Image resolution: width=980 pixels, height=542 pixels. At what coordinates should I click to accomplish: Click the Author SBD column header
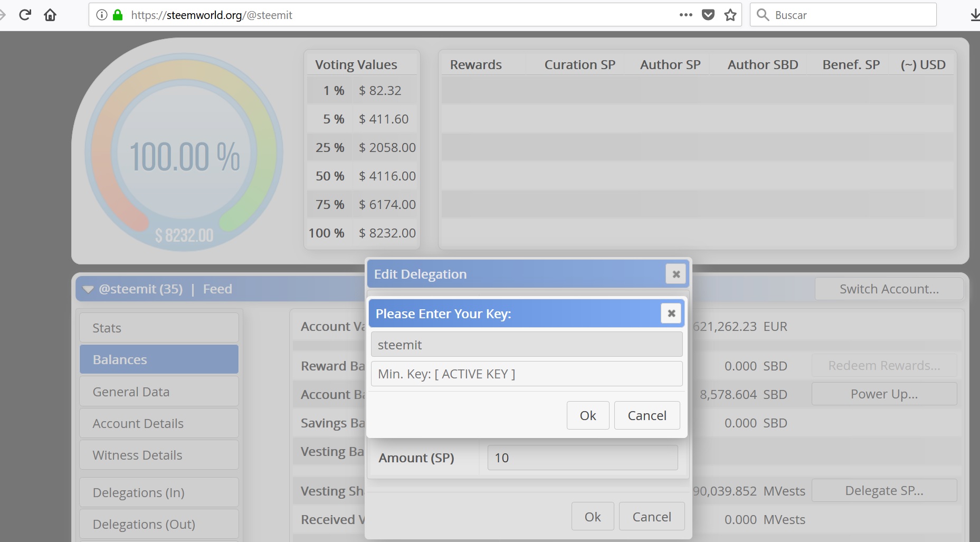click(763, 64)
